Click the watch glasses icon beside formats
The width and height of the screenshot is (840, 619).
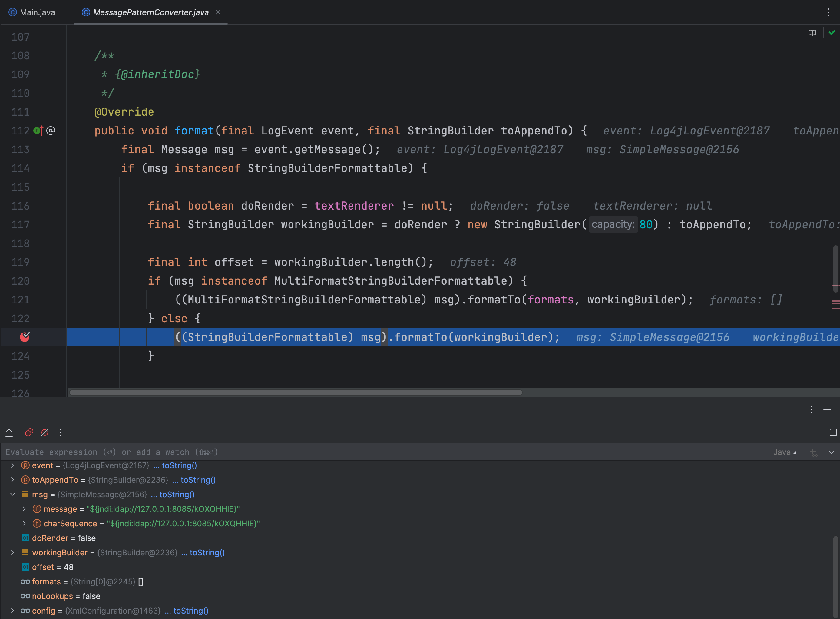[x=25, y=582]
